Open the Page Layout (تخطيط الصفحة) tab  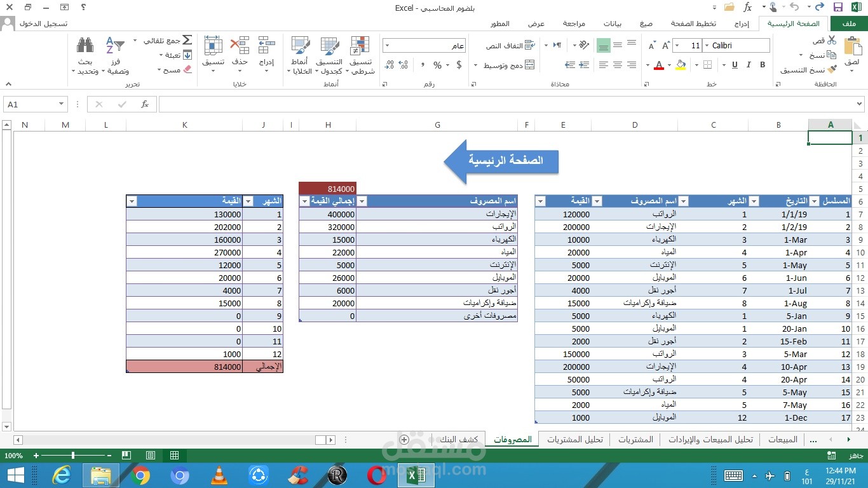(x=693, y=24)
